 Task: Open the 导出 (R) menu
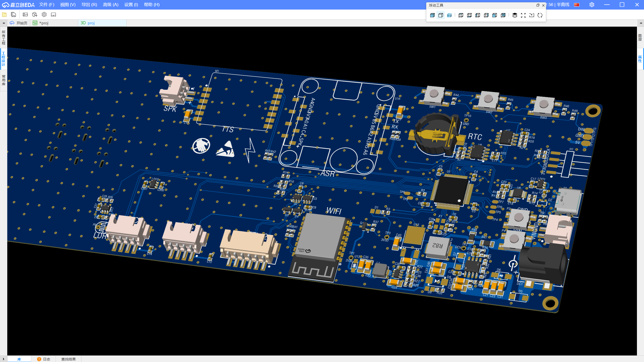tap(89, 5)
